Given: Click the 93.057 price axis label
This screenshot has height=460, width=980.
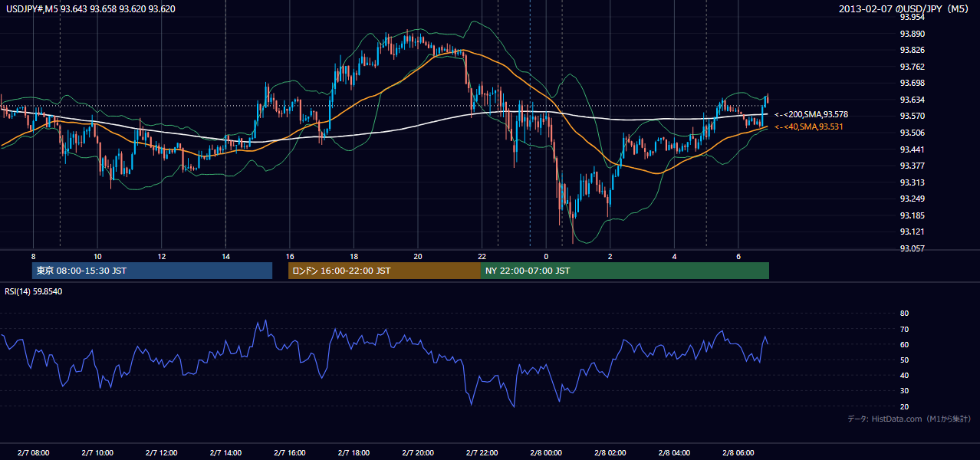Looking at the screenshot, I should pyautogui.click(x=913, y=248).
